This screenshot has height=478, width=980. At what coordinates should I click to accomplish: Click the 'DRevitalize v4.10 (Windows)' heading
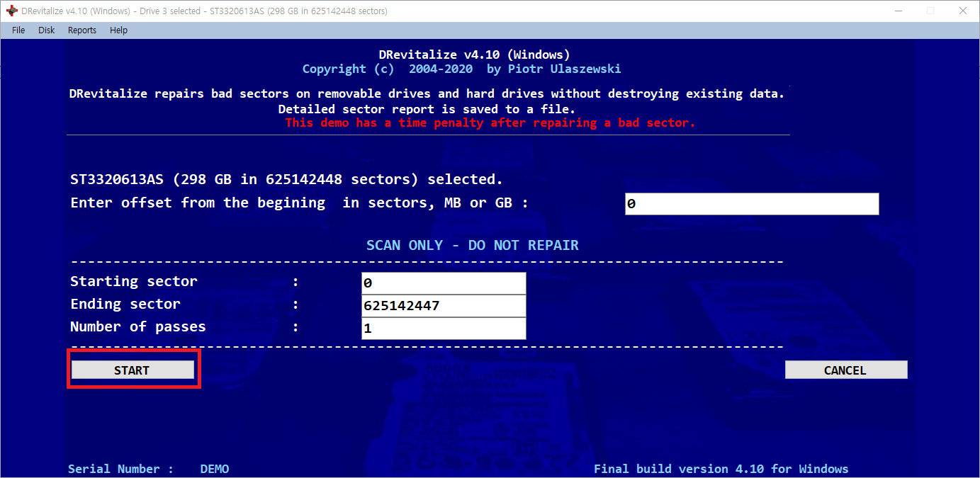tap(474, 55)
